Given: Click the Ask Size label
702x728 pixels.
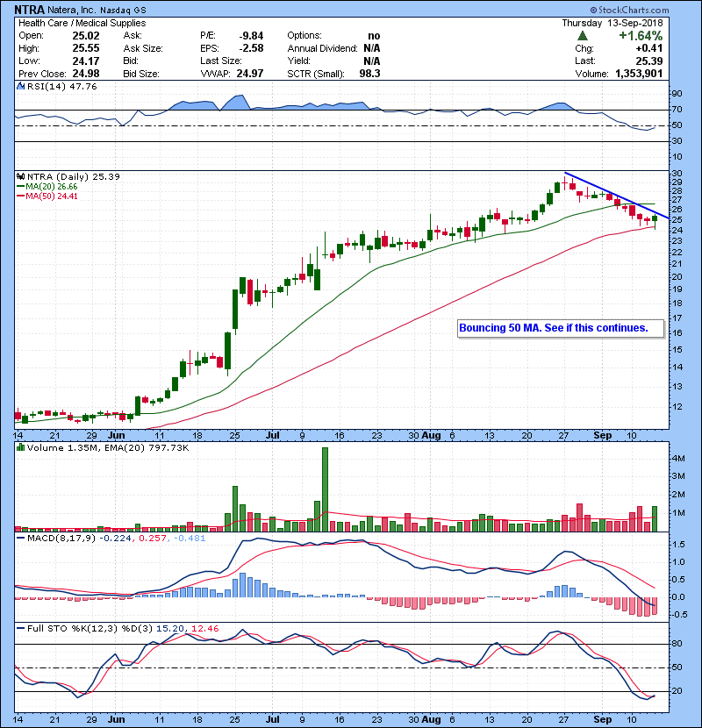Looking at the screenshot, I should click(x=143, y=48).
